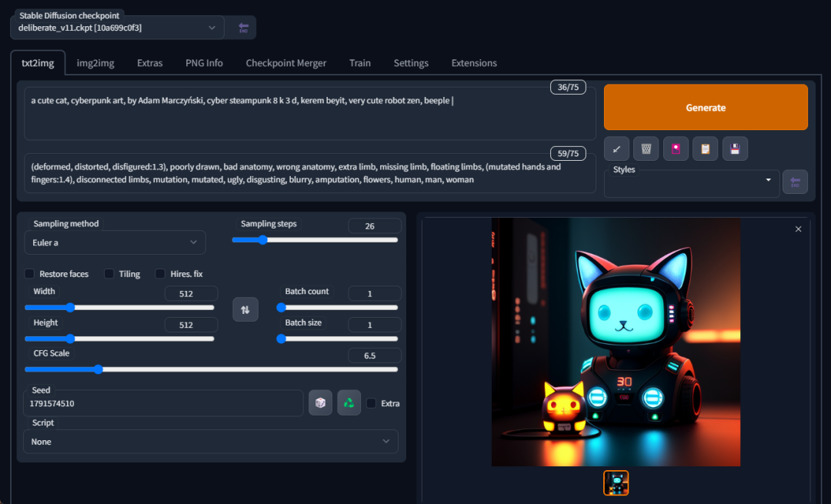Enable the Hires. fix checkbox
Image resolution: width=831 pixels, height=504 pixels.
(x=160, y=273)
